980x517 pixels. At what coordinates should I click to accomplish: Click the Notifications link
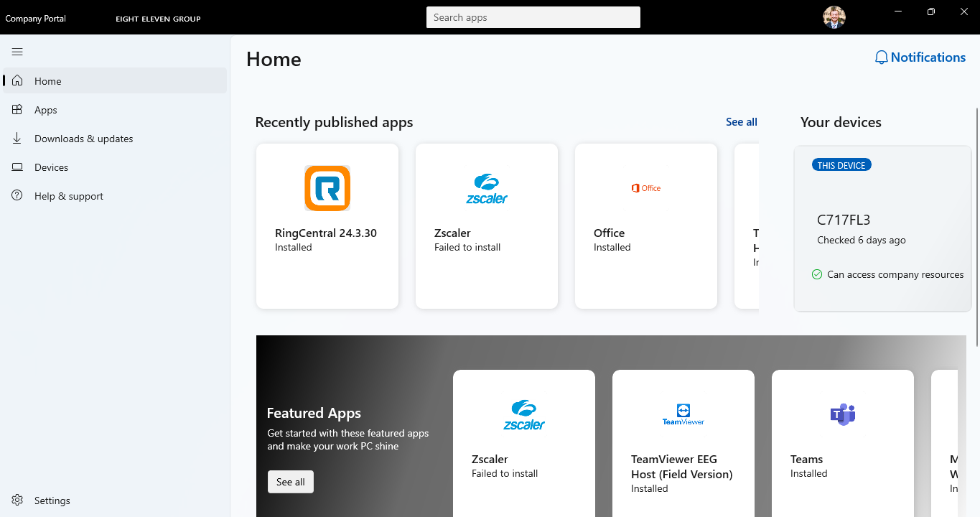tap(920, 57)
